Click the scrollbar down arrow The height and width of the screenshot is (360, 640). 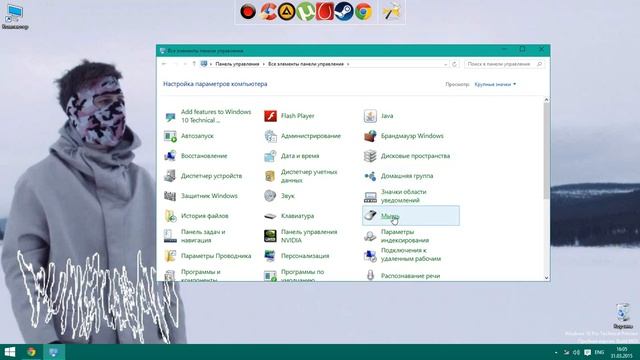click(547, 278)
